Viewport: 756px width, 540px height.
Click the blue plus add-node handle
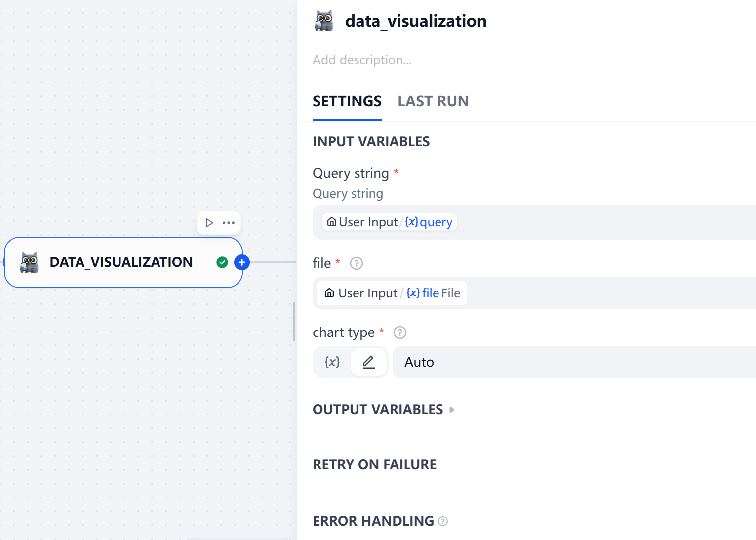pos(242,262)
